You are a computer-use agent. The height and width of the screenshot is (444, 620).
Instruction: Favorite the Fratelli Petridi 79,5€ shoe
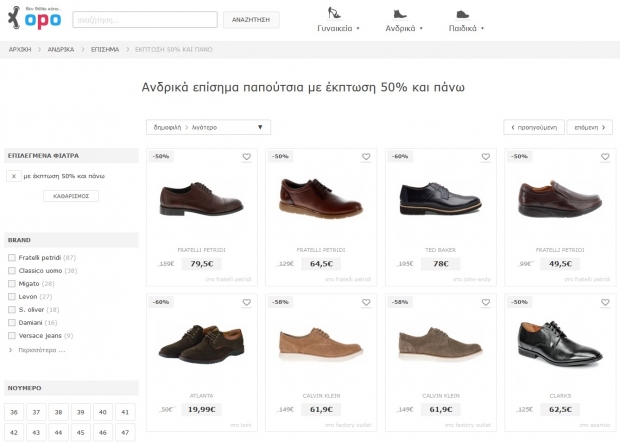click(x=247, y=157)
